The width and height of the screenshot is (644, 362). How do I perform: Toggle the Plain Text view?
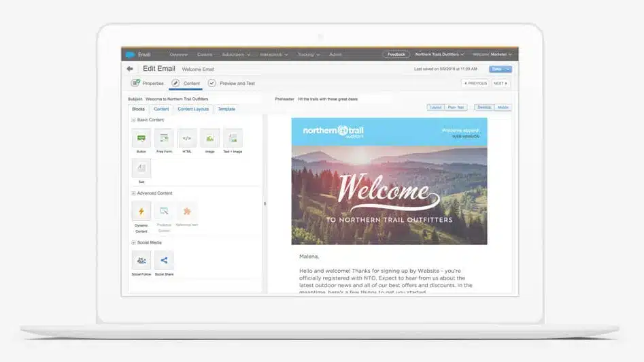click(x=456, y=108)
